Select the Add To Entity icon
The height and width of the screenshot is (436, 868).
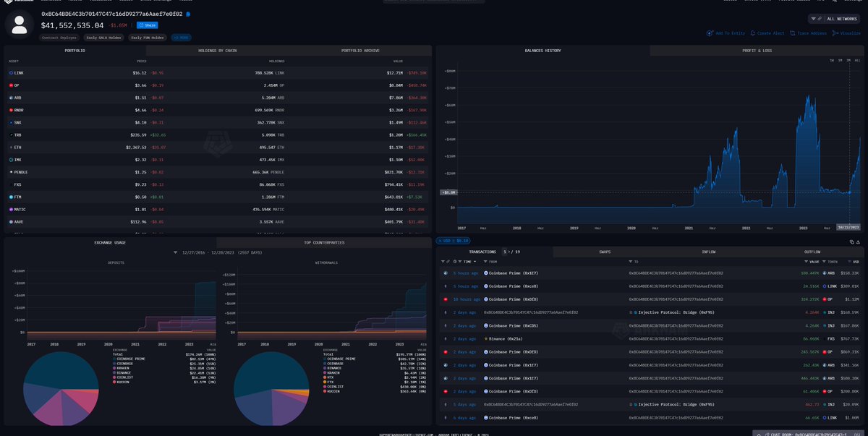pos(710,33)
